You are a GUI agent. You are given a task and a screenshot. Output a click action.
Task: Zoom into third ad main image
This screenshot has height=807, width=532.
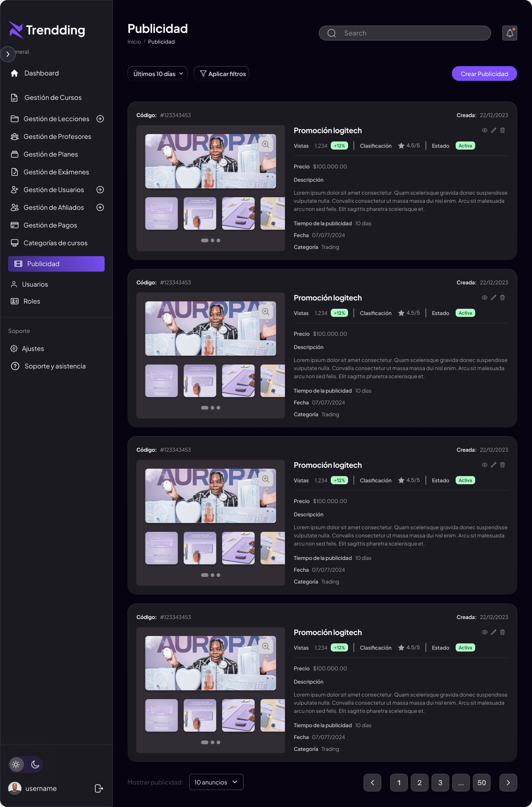tap(266, 479)
